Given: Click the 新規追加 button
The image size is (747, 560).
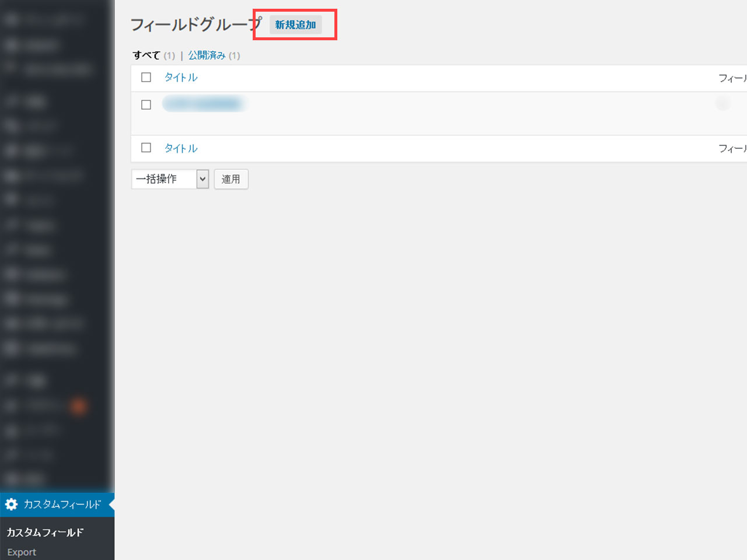Looking at the screenshot, I should coord(295,25).
